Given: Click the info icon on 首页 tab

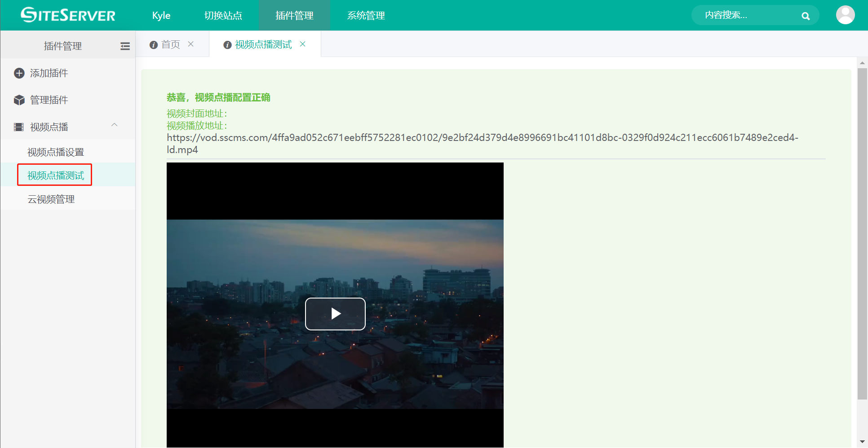Looking at the screenshot, I should (154, 45).
